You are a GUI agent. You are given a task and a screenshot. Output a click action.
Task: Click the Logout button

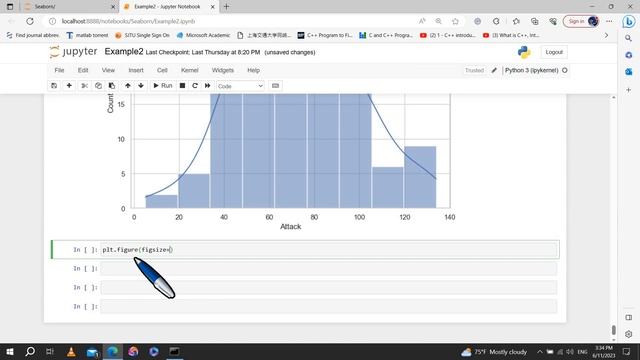point(554,52)
